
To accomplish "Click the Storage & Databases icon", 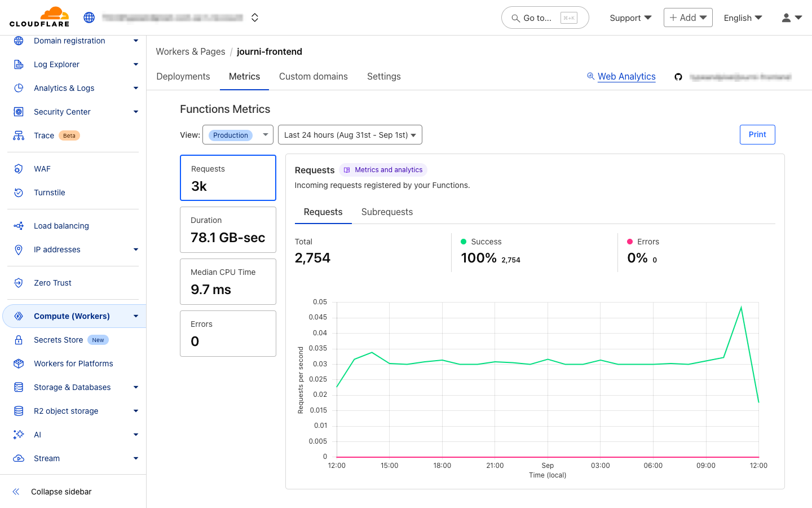I will (x=19, y=387).
